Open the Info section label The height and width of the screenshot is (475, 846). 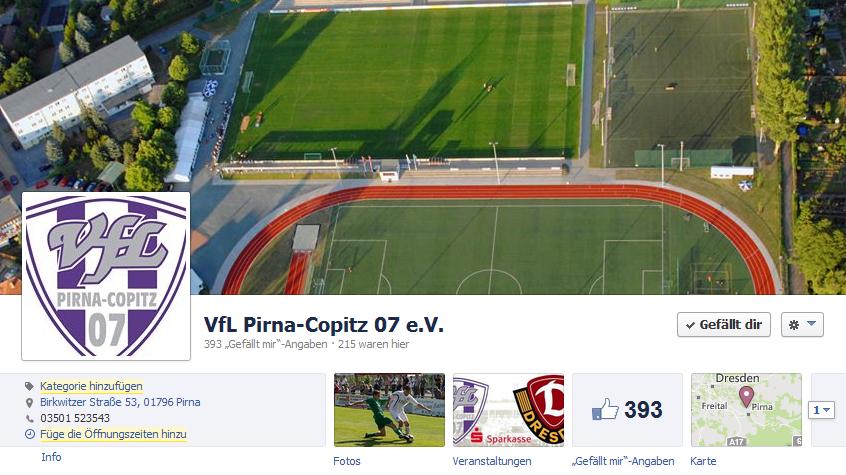pyautogui.click(x=51, y=457)
